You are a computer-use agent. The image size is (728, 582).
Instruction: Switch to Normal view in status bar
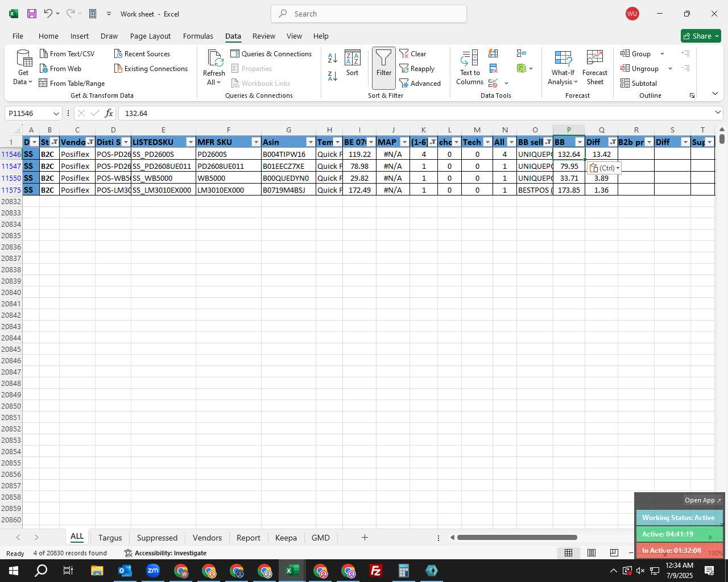(568, 552)
